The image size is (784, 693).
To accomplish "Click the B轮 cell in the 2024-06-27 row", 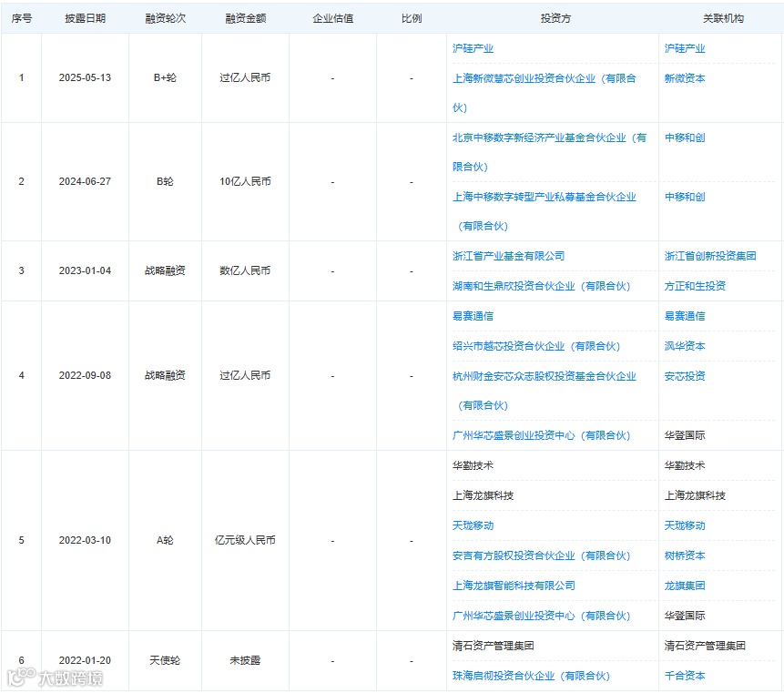I will pyautogui.click(x=165, y=181).
